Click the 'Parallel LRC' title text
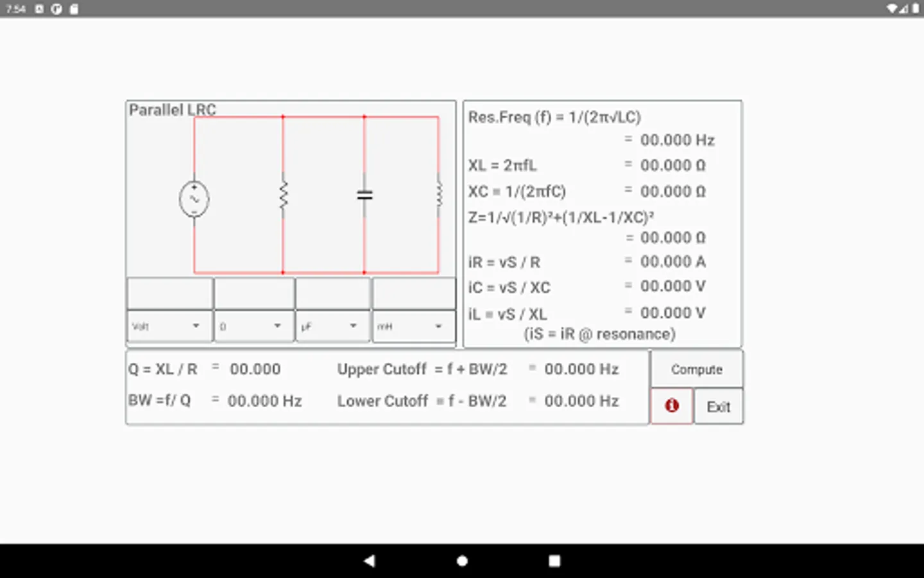924x578 pixels. (x=172, y=110)
